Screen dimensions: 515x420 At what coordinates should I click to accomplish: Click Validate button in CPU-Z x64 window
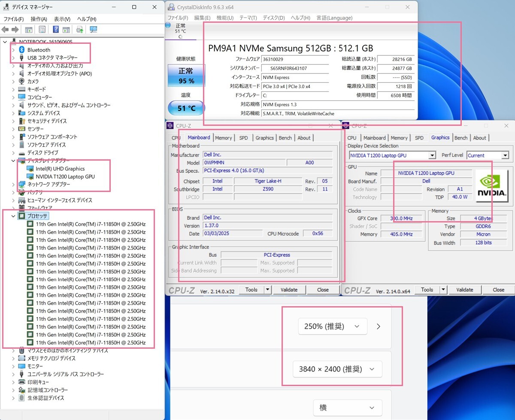pyautogui.click(x=464, y=290)
